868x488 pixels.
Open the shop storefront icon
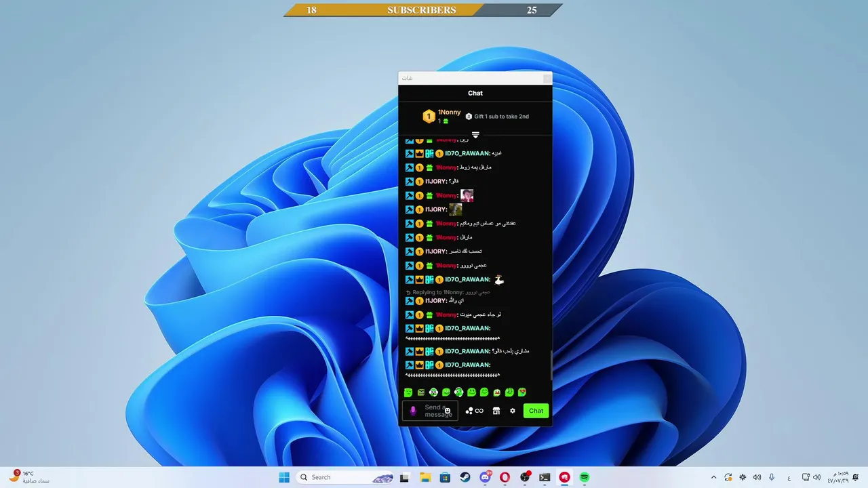point(496,411)
